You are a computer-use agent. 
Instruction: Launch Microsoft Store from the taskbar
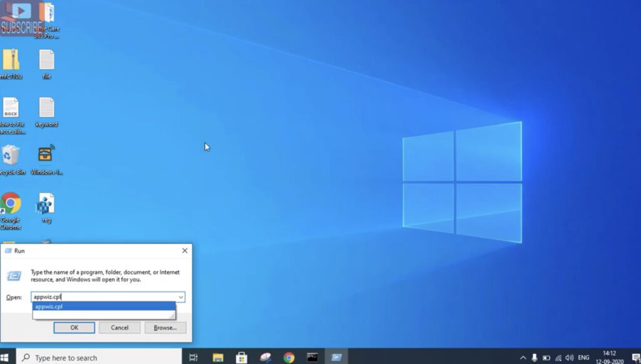241,356
